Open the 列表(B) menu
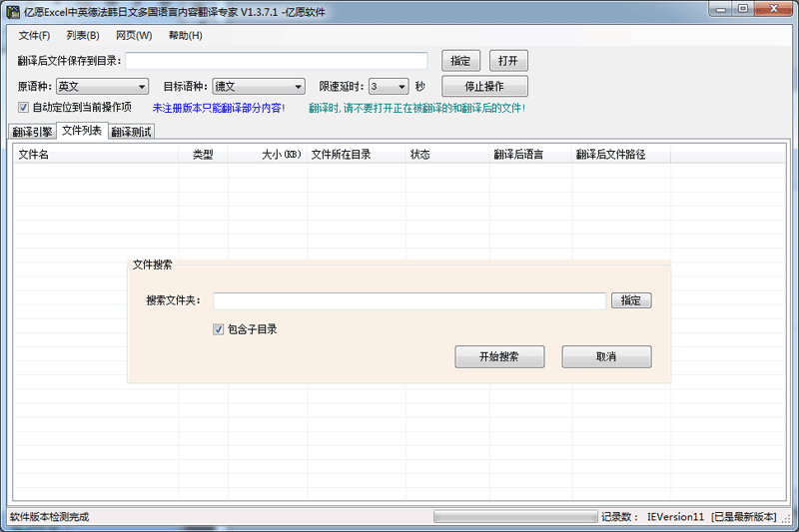 coord(83,35)
